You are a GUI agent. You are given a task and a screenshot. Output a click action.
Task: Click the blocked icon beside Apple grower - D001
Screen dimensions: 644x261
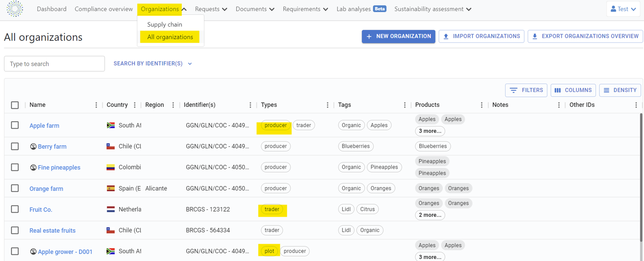[x=33, y=252]
